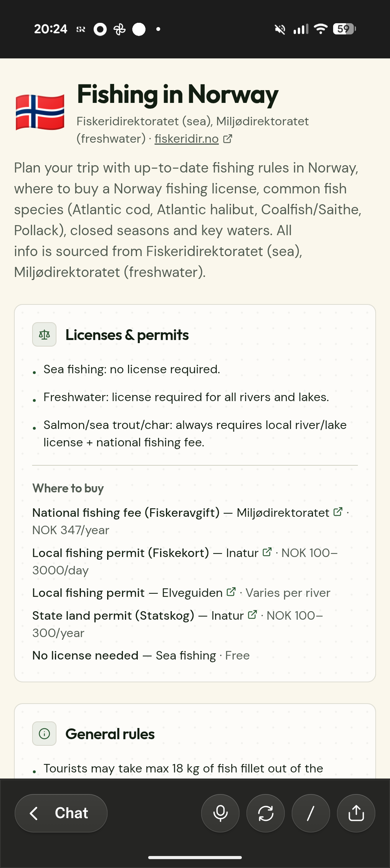
Task: Open Miljødirektoratet external link icon
Action: [337, 512]
